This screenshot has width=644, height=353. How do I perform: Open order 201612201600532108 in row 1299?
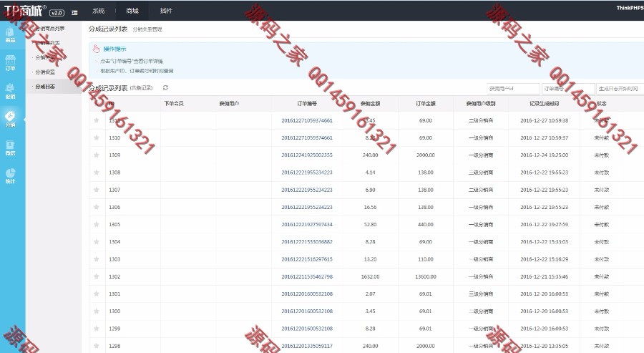(x=307, y=329)
